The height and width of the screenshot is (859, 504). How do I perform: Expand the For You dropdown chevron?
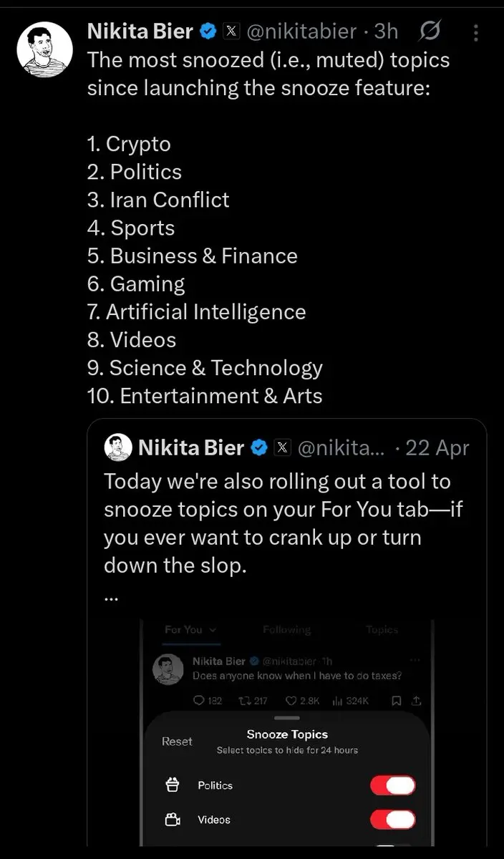click(213, 630)
